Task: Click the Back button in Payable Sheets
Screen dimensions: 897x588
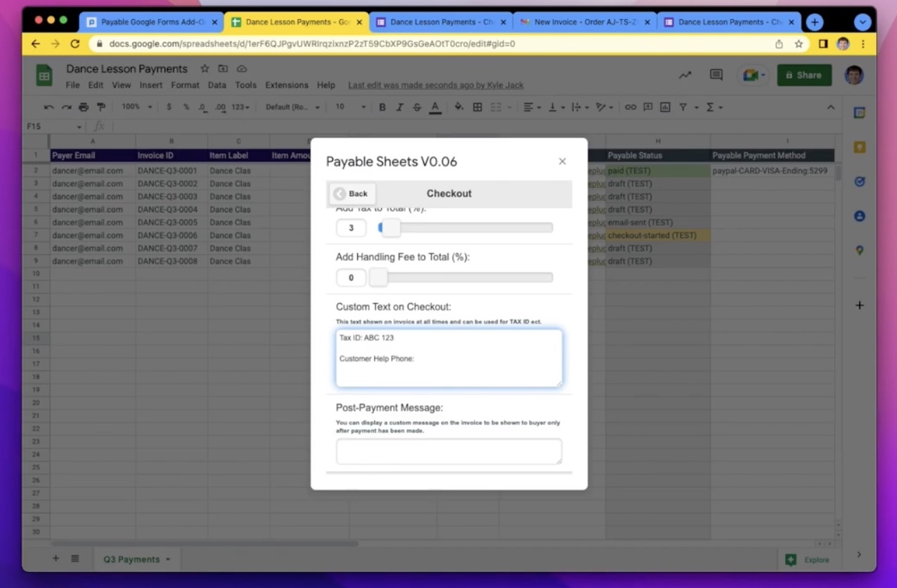Action: [x=351, y=193]
